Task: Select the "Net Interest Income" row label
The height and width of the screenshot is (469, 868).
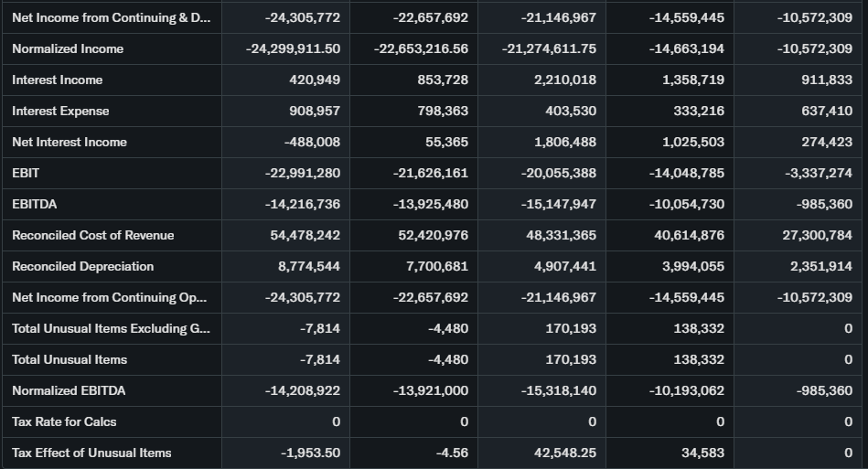Action: (70, 142)
